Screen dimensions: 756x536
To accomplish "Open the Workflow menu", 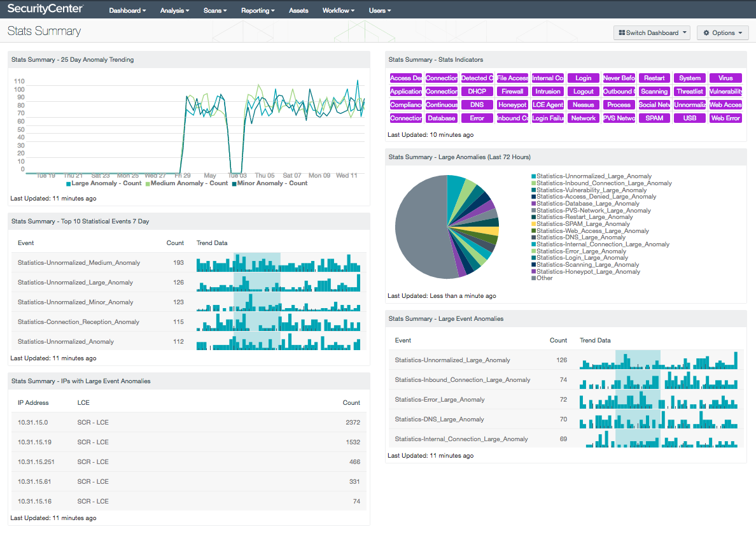I will (339, 10).
